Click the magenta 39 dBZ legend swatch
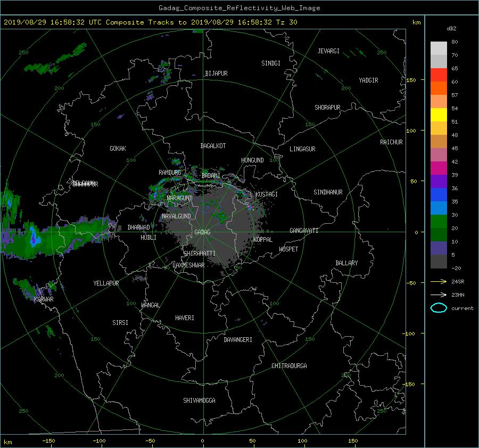 point(439,168)
